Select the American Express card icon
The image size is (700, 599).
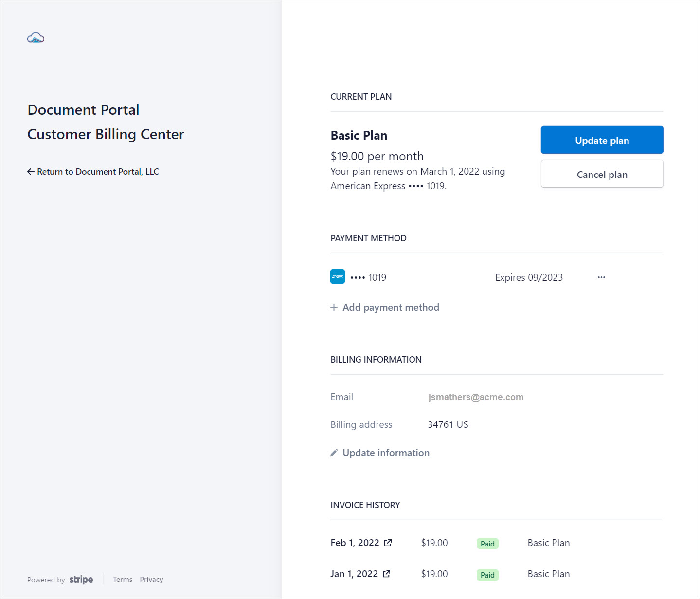tap(337, 277)
